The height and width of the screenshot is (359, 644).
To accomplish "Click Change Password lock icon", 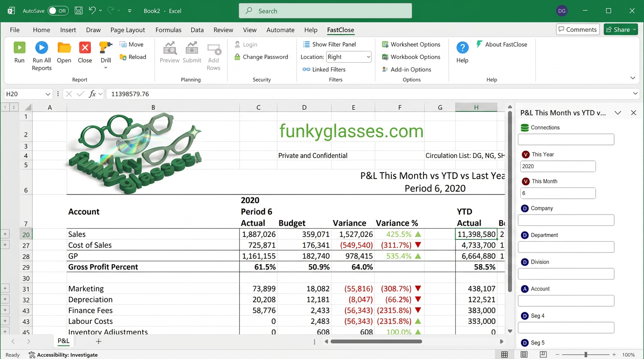I will coord(238,57).
